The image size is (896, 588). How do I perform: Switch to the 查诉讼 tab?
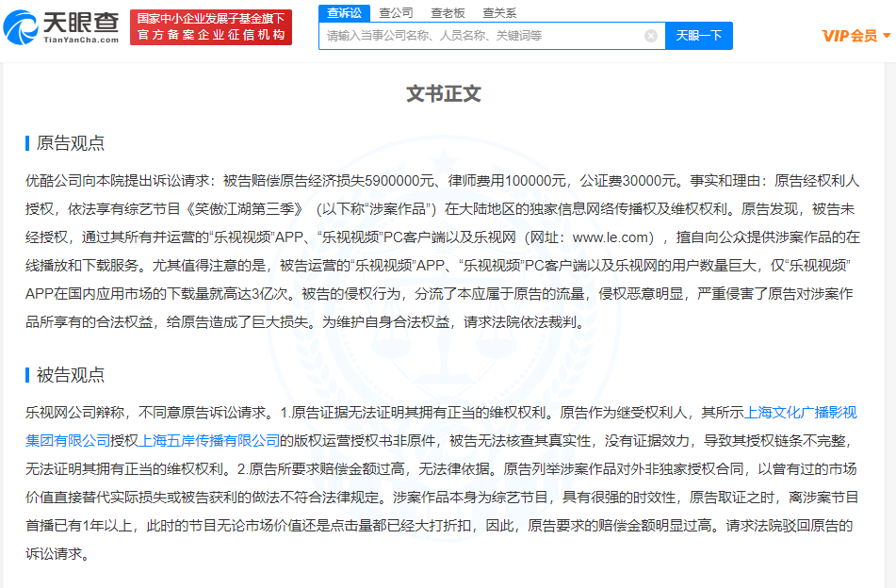pyautogui.click(x=344, y=12)
